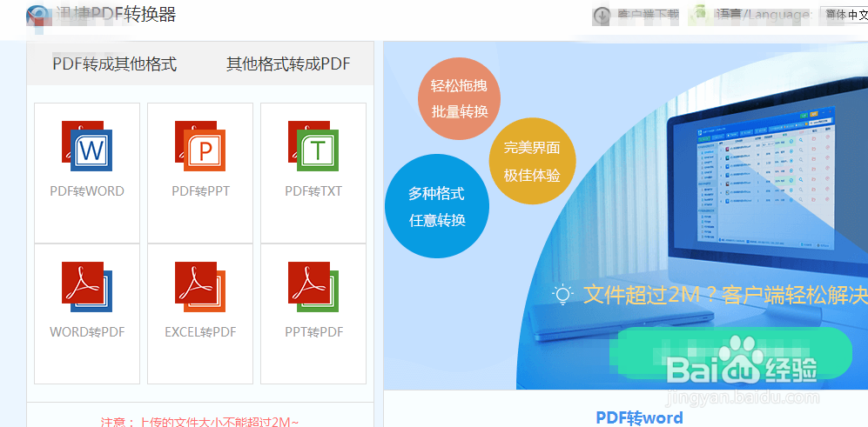Choose the PDF转TXT conversion icon
This screenshot has width=868, height=427.
coord(313,146)
